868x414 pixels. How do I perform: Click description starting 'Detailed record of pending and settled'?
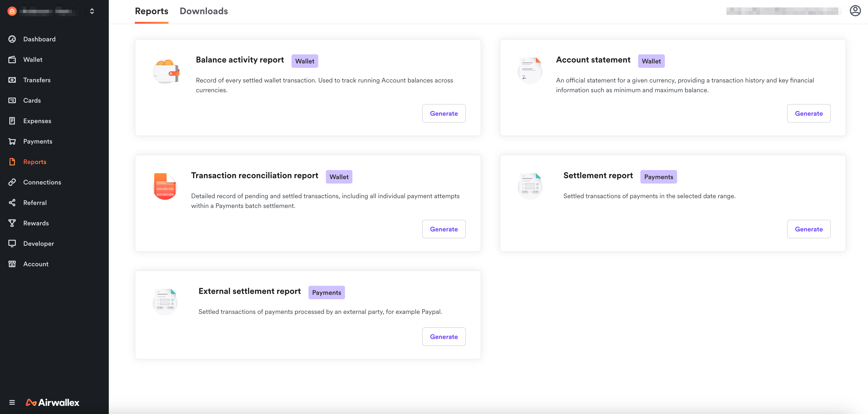[x=325, y=201]
